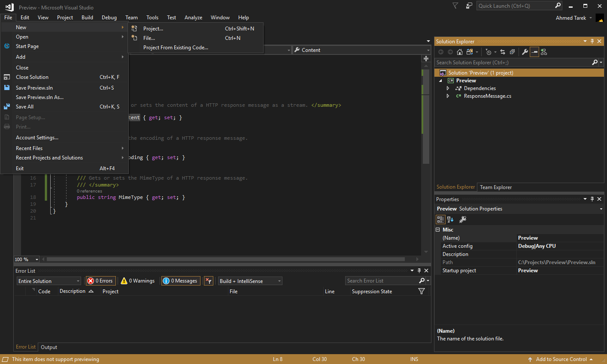Viewport: 607px width, 364px height.
Task: Toggle the 0 Warnings filter
Action: tap(138, 281)
